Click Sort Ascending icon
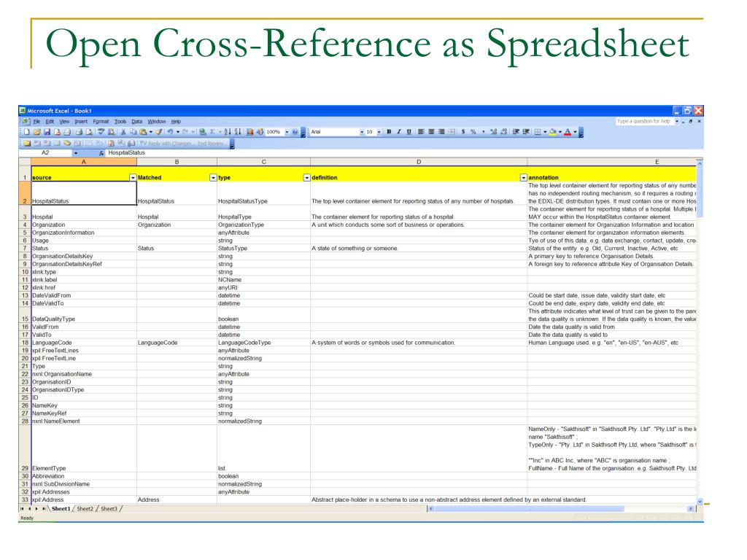Viewport: 747px width, 560px height. tap(228, 132)
